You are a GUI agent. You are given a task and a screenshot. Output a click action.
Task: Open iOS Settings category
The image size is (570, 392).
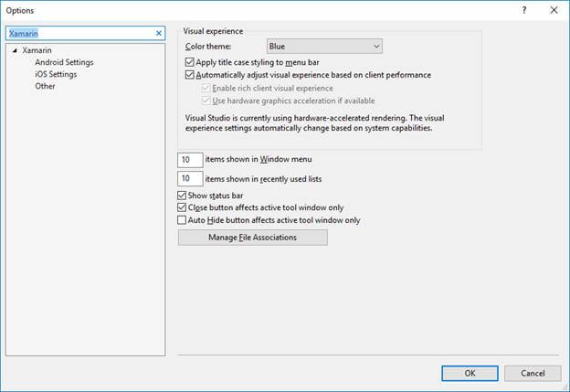(56, 74)
